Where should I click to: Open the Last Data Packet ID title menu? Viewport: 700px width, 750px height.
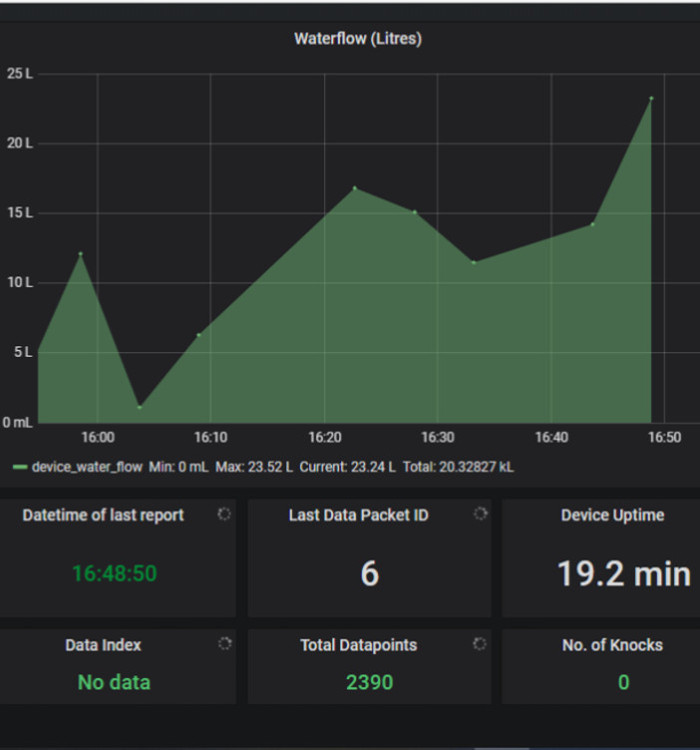(x=358, y=515)
